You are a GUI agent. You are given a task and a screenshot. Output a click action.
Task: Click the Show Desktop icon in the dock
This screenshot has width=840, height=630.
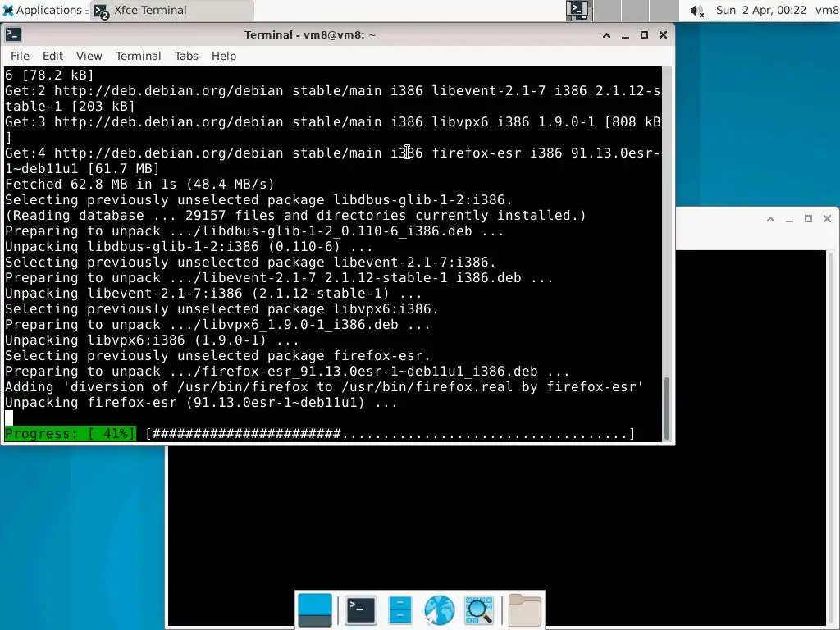coord(314,609)
